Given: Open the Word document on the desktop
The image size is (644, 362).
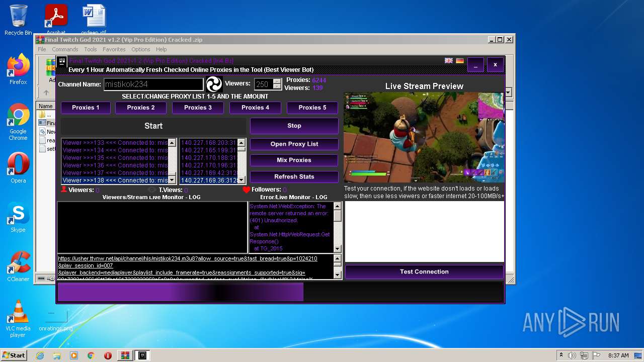Looking at the screenshot, I should (x=94, y=19).
